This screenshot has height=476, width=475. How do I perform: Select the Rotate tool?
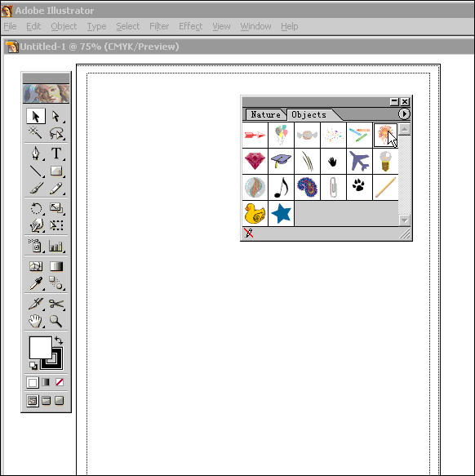(36, 208)
